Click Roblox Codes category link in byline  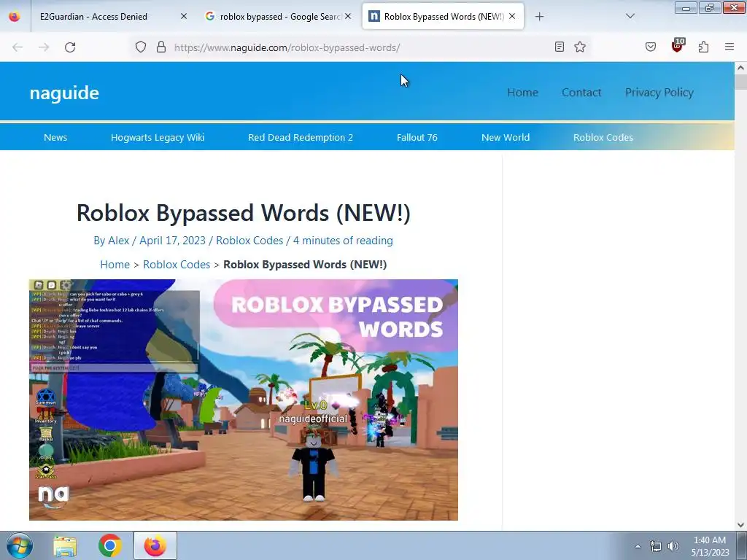click(x=249, y=241)
